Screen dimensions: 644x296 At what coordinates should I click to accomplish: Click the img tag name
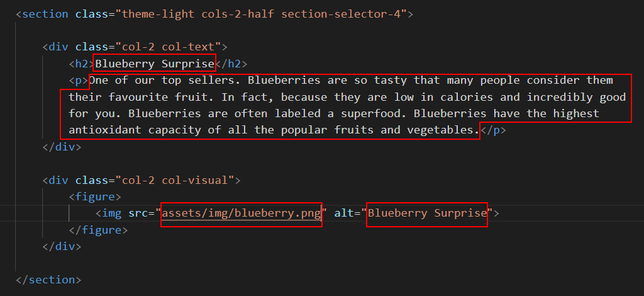pyautogui.click(x=112, y=213)
